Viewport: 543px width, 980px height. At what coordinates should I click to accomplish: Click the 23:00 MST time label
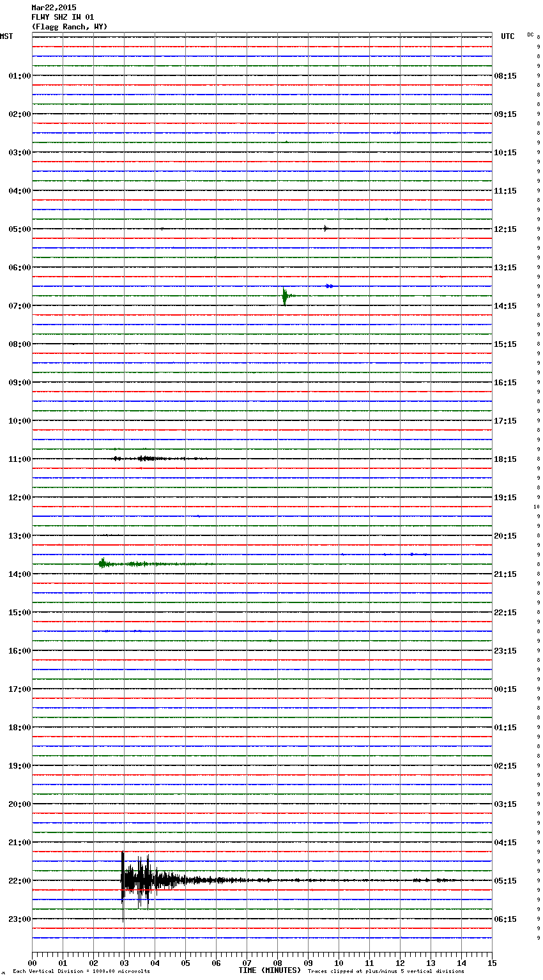point(19,919)
